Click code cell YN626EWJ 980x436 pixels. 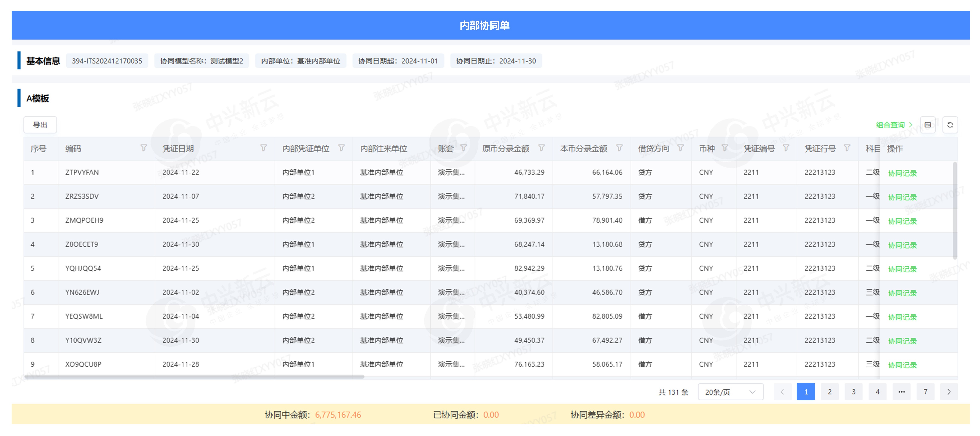coord(82,292)
